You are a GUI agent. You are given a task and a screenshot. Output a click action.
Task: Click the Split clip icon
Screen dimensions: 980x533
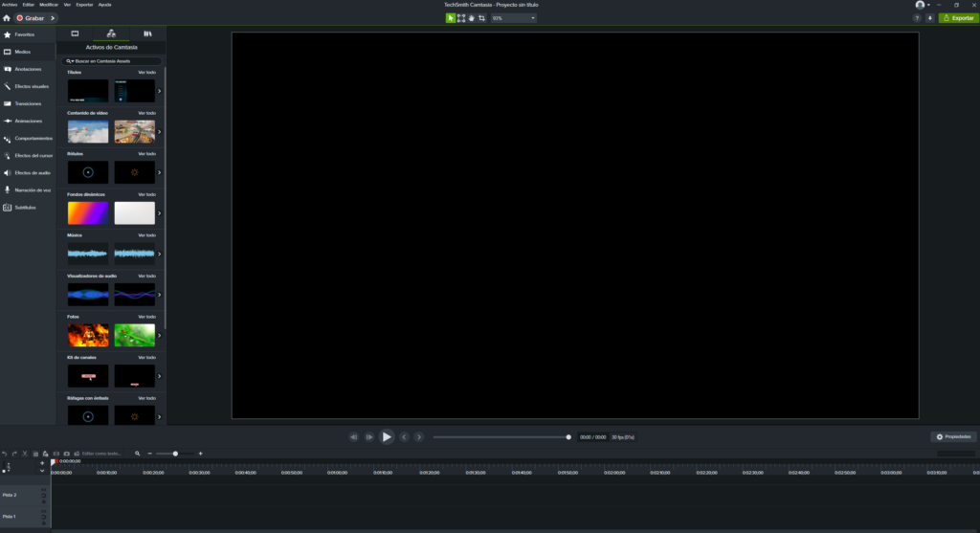click(x=56, y=454)
